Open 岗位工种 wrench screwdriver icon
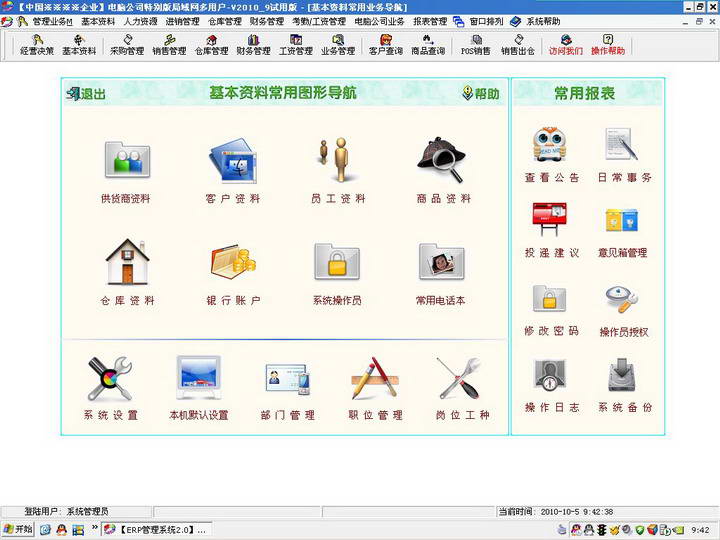The image size is (720, 540). pos(459,379)
